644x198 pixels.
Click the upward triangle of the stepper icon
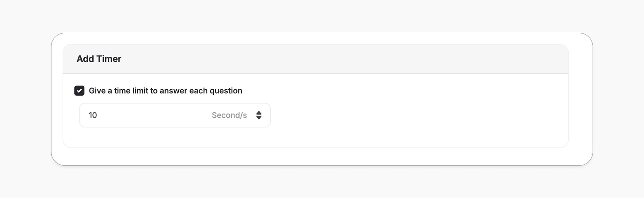[x=259, y=113]
